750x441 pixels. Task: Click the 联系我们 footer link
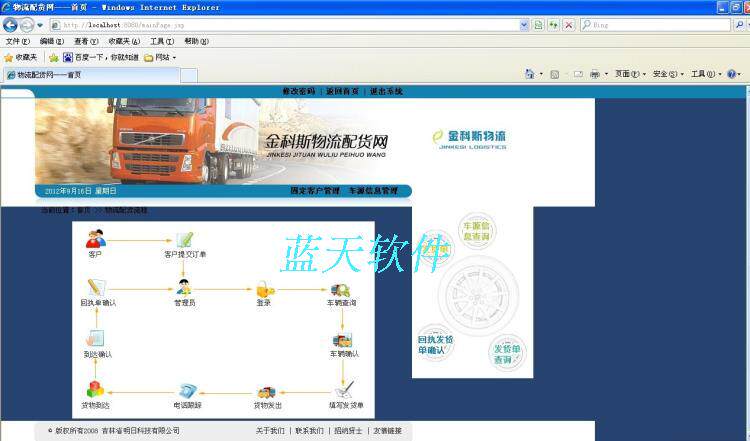click(309, 431)
